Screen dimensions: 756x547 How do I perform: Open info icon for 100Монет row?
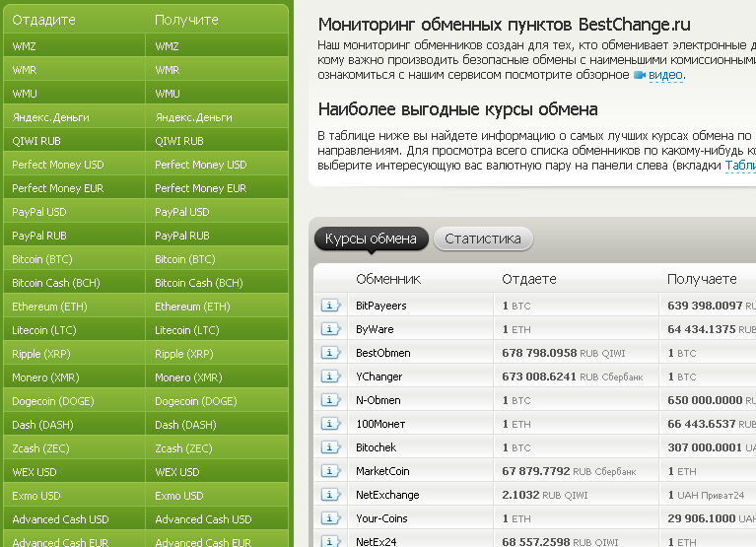(x=331, y=424)
